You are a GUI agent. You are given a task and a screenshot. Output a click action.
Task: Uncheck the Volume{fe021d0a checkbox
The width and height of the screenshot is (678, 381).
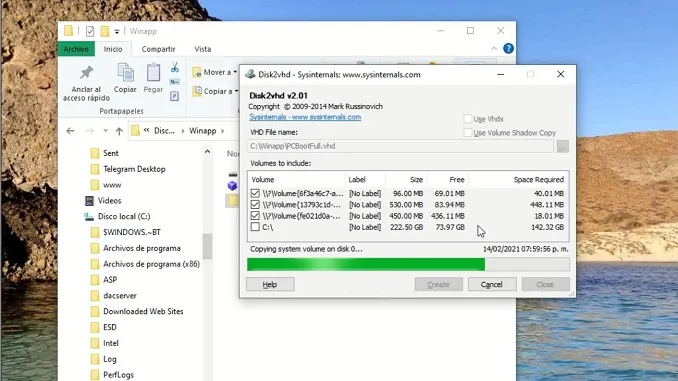click(x=255, y=215)
